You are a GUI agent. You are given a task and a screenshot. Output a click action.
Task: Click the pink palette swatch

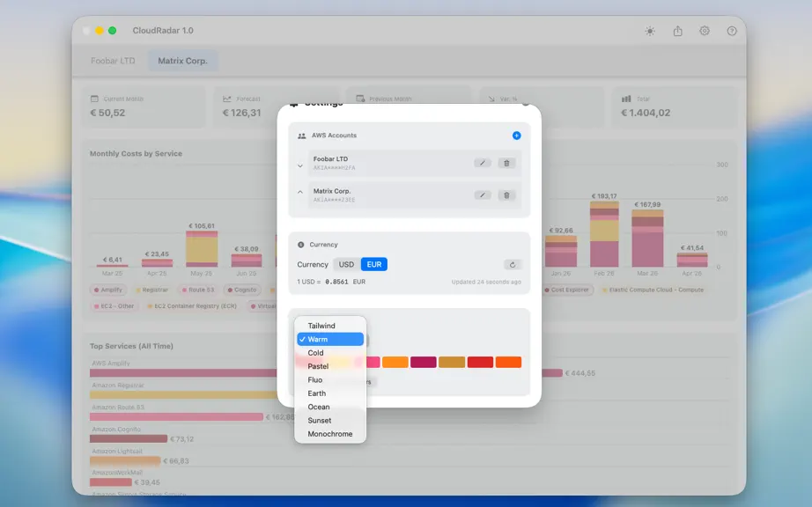pos(373,362)
